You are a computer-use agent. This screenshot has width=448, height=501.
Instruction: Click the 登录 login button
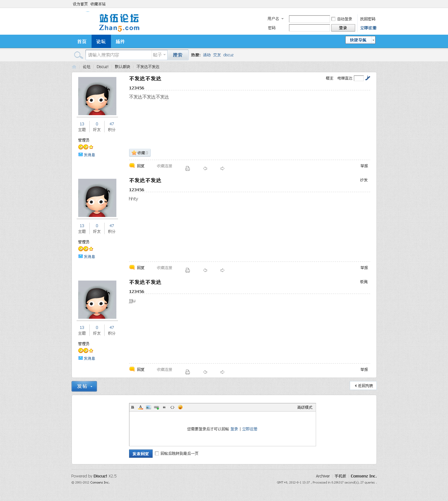click(343, 28)
